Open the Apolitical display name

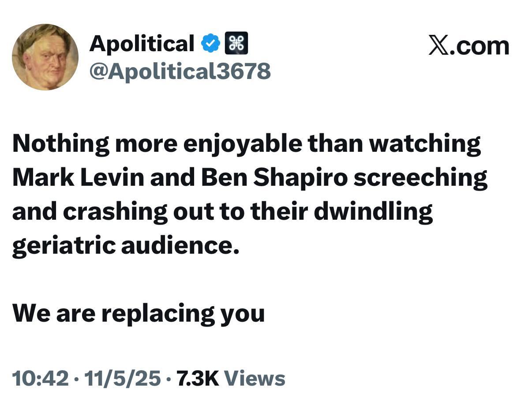pyautogui.click(x=142, y=43)
